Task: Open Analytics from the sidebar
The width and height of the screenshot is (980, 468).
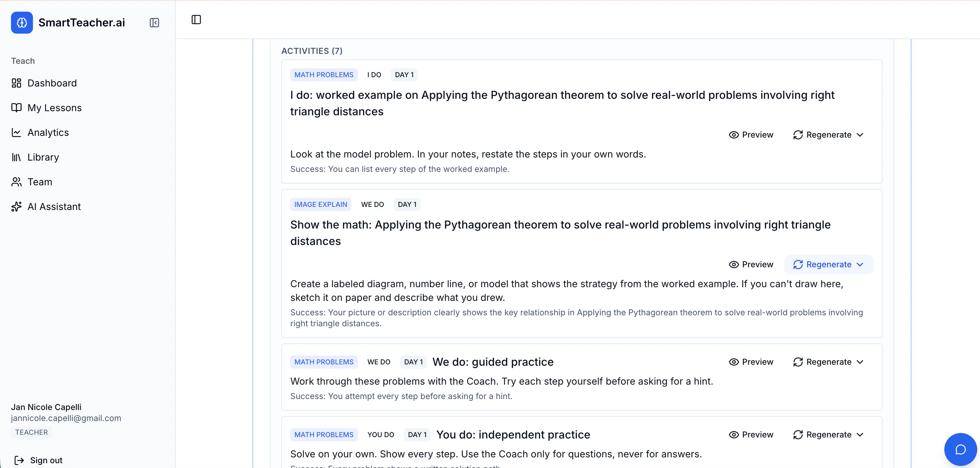Action: click(48, 132)
